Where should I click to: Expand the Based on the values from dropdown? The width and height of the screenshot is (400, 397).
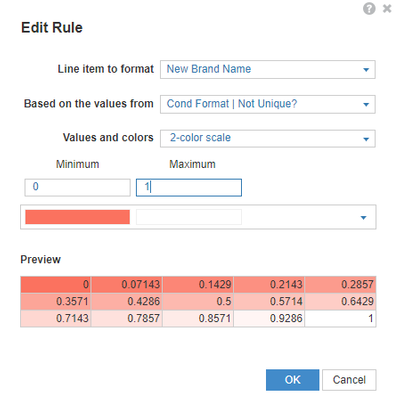pos(268,104)
